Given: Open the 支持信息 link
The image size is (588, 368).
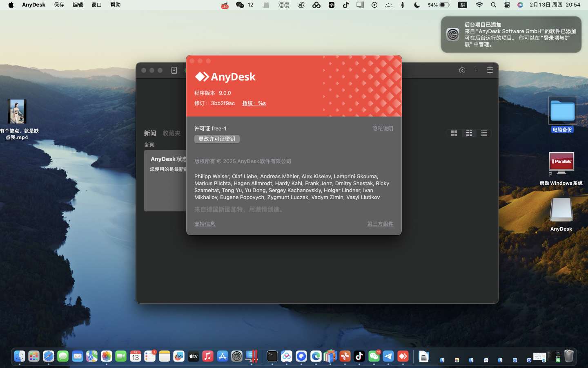Looking at the screenshot, I should click(205, 224).
